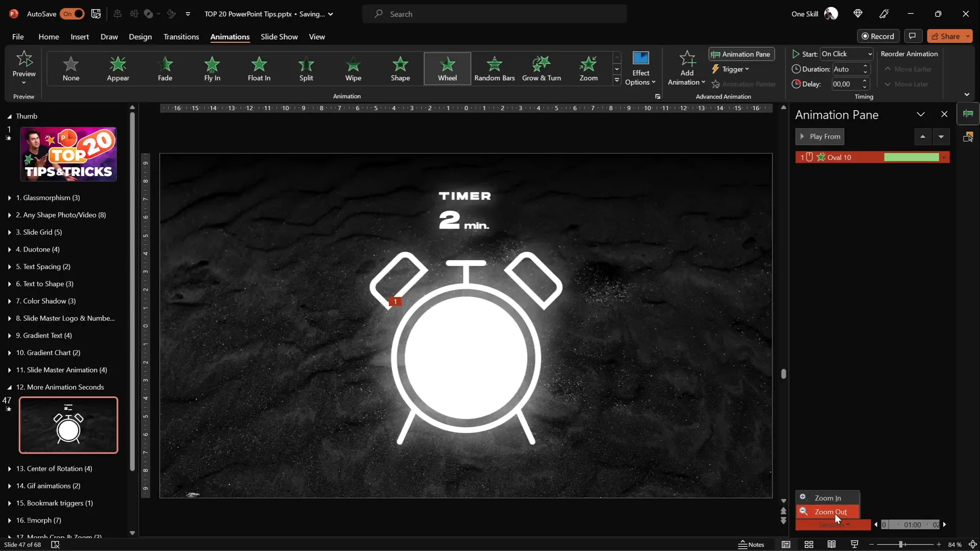
Task: Switch to Normal view in status bar
Action: point(786,544)
